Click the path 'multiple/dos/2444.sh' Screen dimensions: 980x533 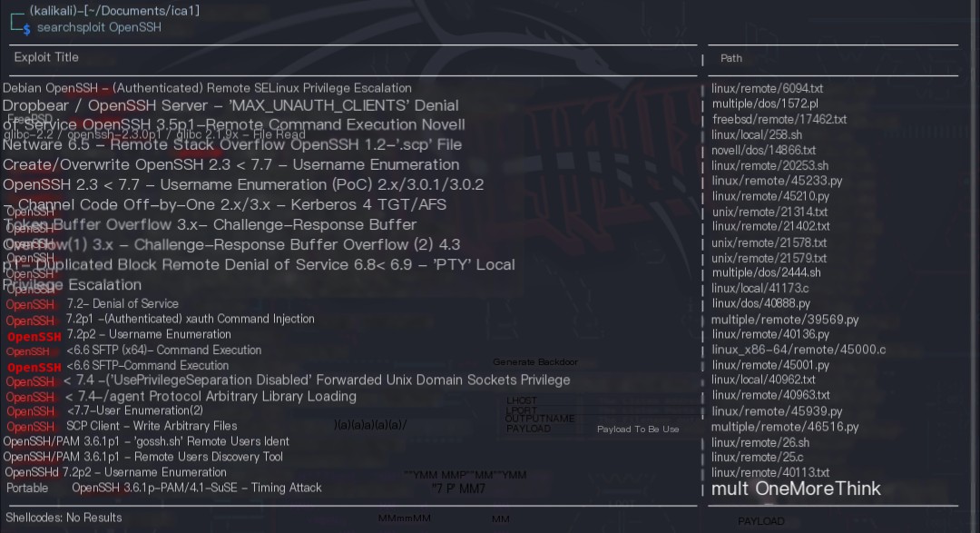pos(766,272)
